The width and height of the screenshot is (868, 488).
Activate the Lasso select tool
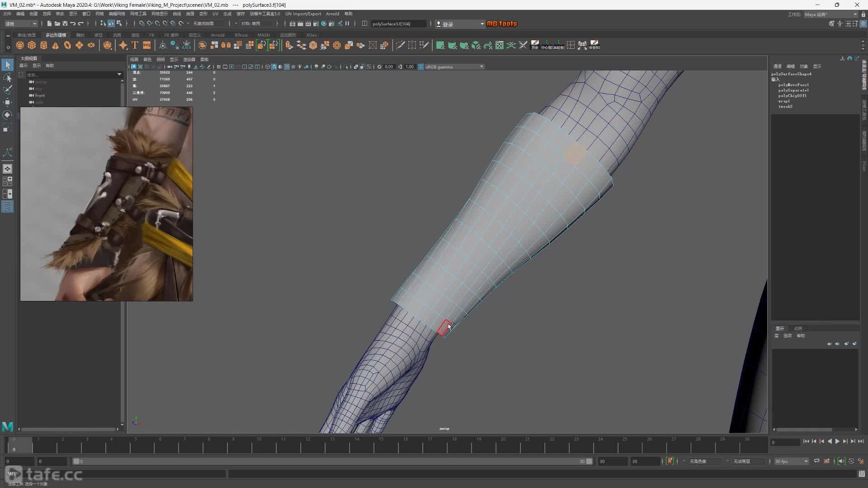click(7, 78)
